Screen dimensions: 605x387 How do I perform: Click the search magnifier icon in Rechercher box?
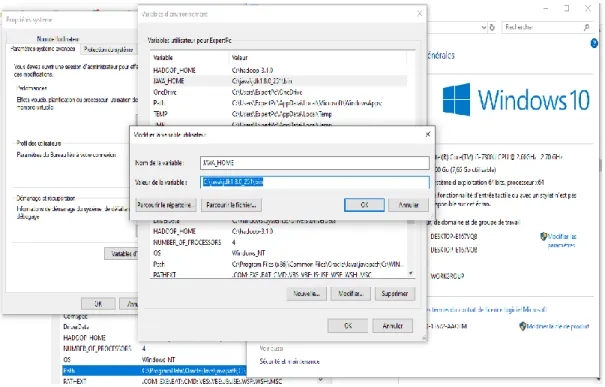[x=586, y=27]
